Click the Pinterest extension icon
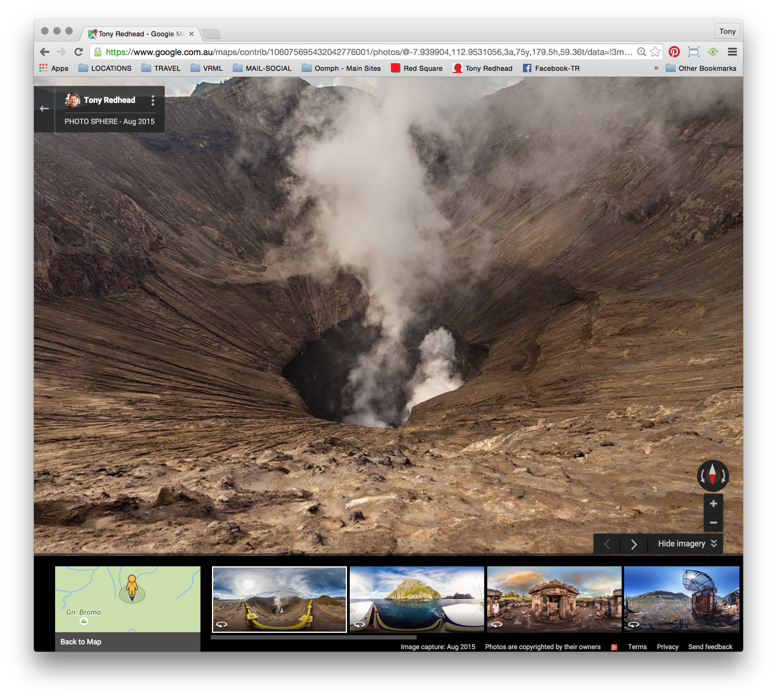 [x=674, y=52]
